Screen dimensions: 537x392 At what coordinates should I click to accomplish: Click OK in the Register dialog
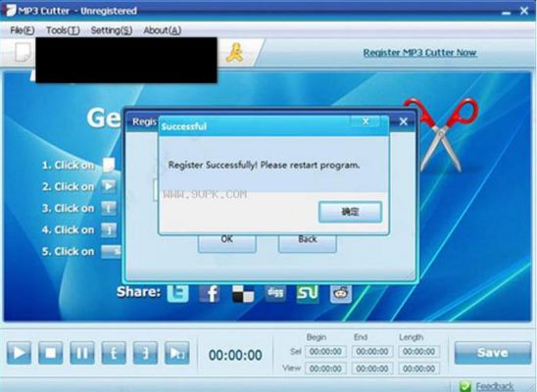pos(227,242)
